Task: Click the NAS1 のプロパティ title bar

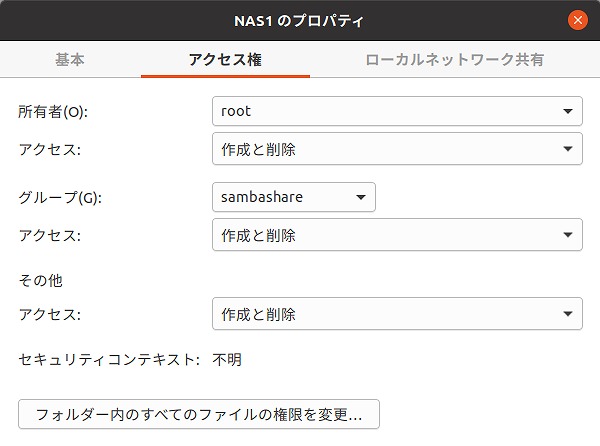Action: 298,21
